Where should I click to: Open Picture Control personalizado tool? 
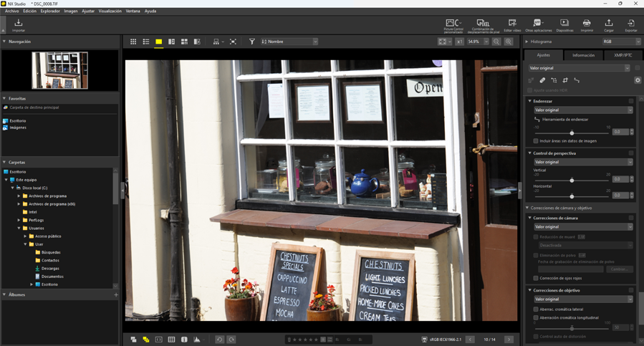click(453, 26)
